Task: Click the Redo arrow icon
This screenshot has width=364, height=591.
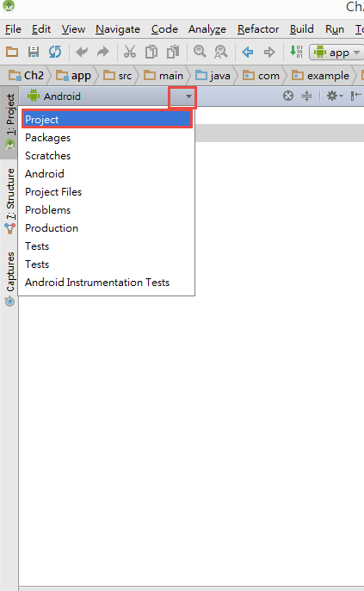Action: point(102,52)
